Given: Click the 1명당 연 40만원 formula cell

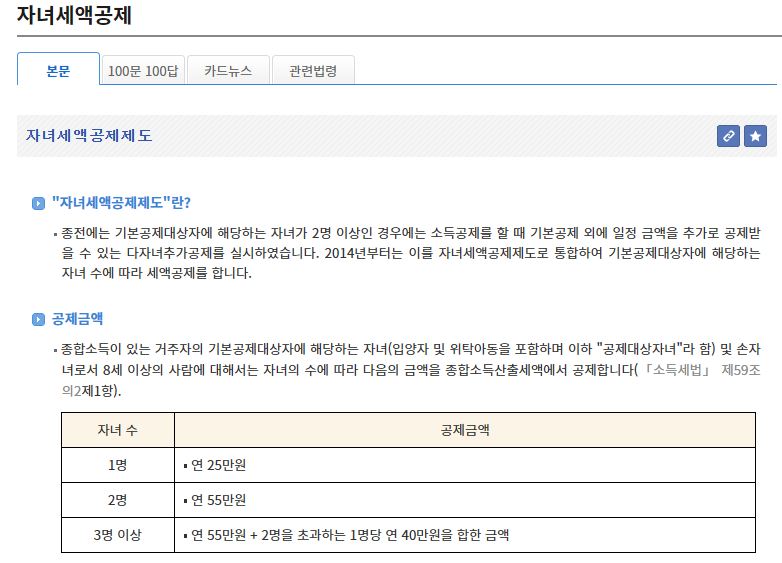Looking at the screenshot, I should pos(465,535).
